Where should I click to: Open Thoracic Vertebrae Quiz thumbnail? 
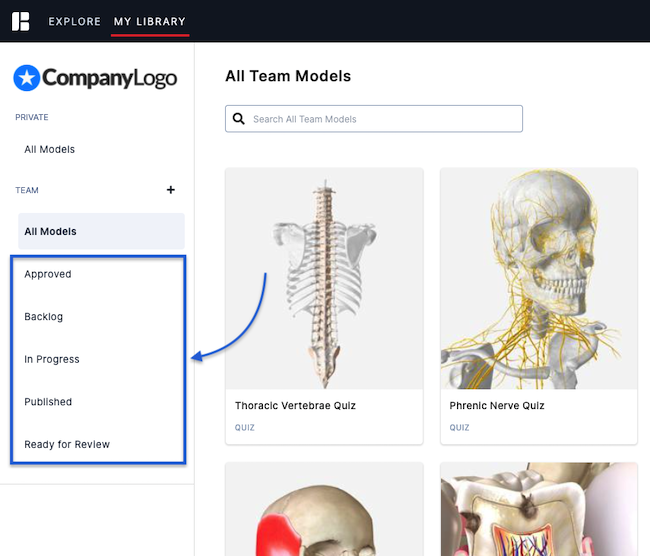324,279
